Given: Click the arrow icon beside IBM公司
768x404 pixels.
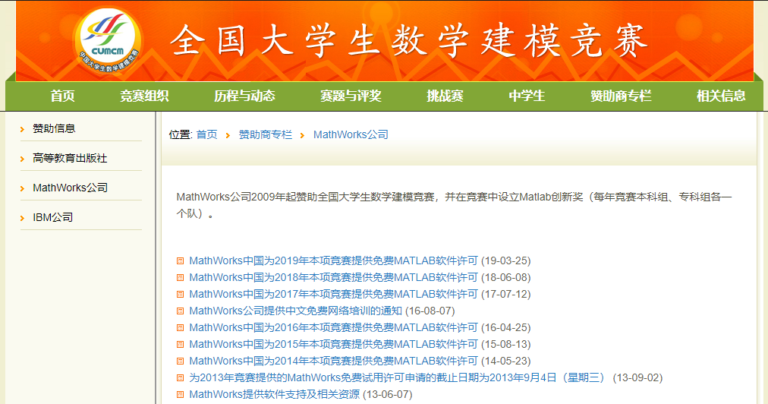Looking at the screenshot, I should [x=23, y=217].
